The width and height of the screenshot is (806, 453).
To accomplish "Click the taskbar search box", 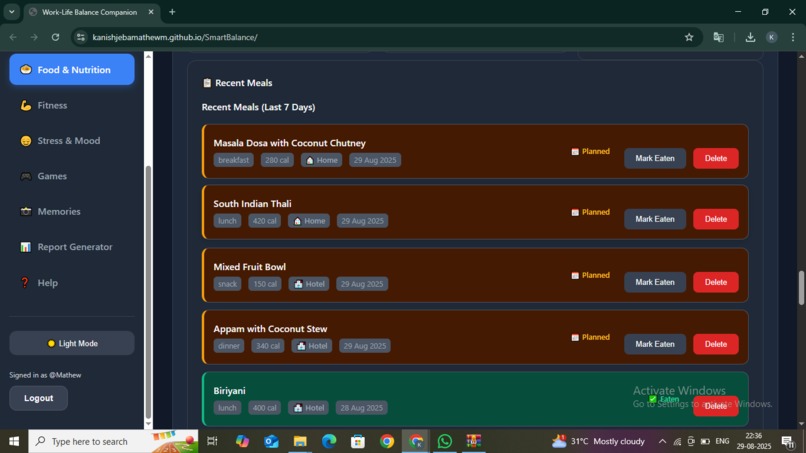I will pyautogui.click(x=113, y=441).
